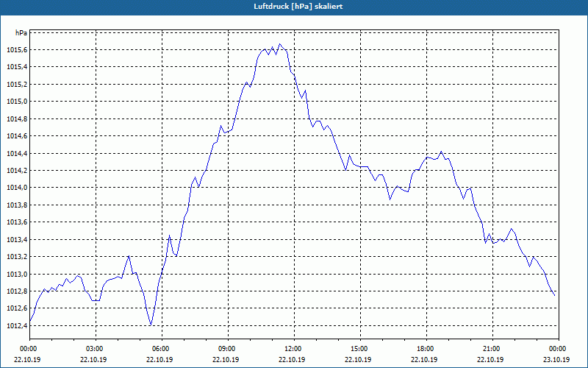
Task: Click the 1013,2 y-axis label
Action: point(17,257)
